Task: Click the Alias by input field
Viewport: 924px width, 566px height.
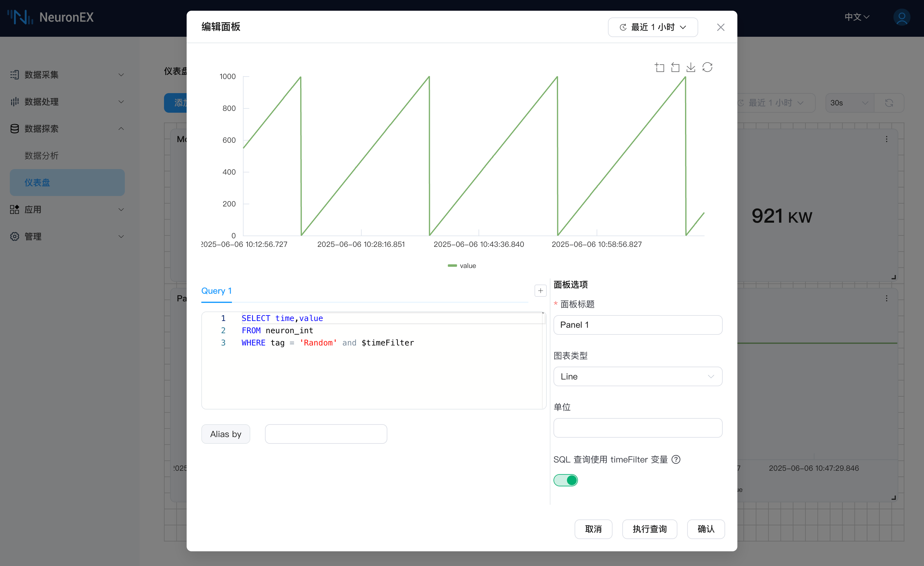Action: coord(326,434)
